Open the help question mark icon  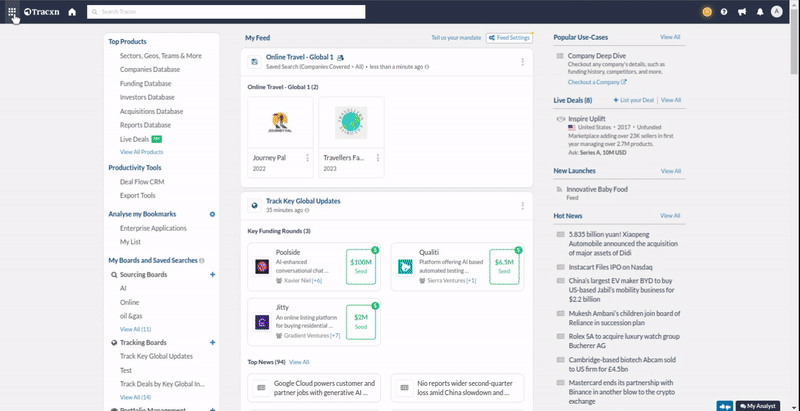[x=724, y=12]
